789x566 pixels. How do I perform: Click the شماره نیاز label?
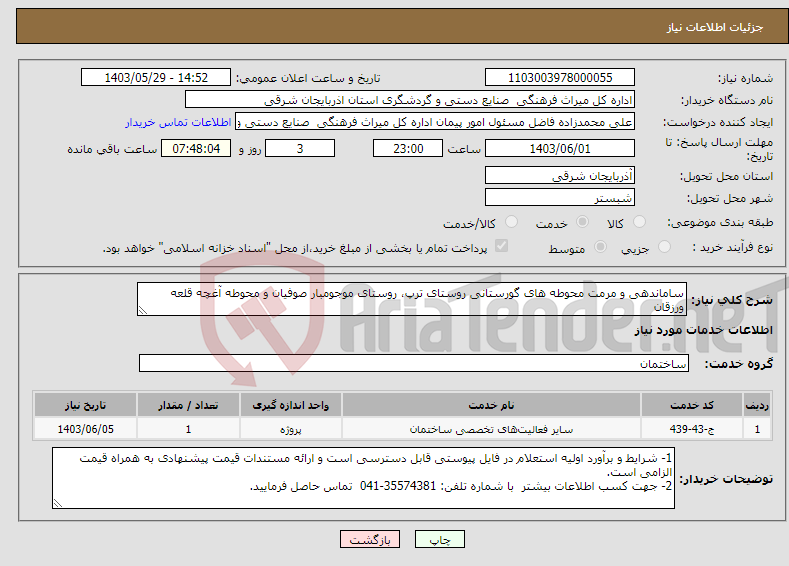745,78
